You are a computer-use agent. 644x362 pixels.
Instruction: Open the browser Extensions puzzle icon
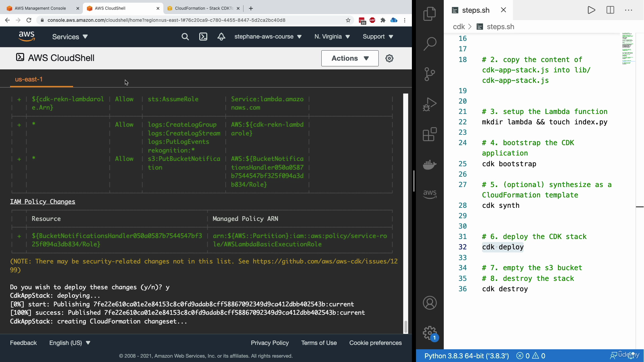pos(383,20)
